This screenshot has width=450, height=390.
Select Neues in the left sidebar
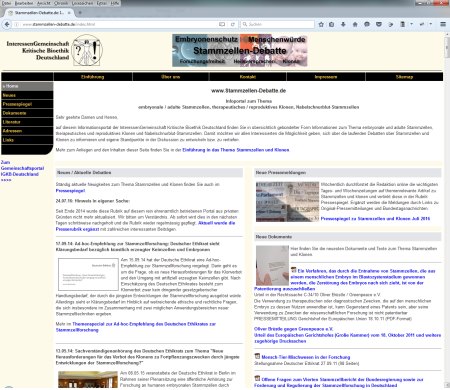pyautogui.click(x=27, y=95)
